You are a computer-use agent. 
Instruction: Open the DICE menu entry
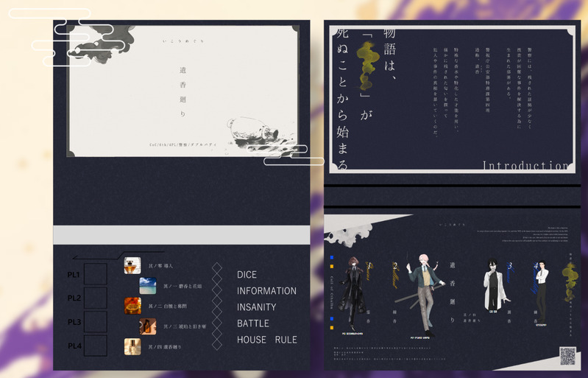(247, 275)
